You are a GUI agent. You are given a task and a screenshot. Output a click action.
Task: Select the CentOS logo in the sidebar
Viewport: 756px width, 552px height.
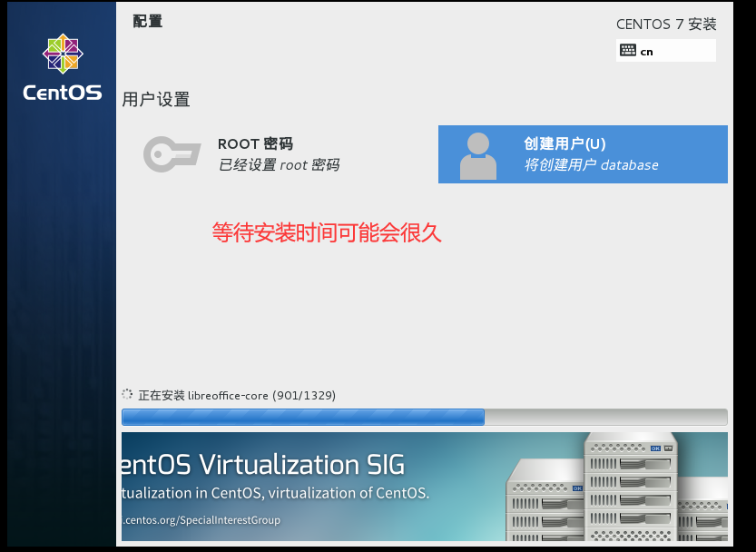click(x=62, y=56)
